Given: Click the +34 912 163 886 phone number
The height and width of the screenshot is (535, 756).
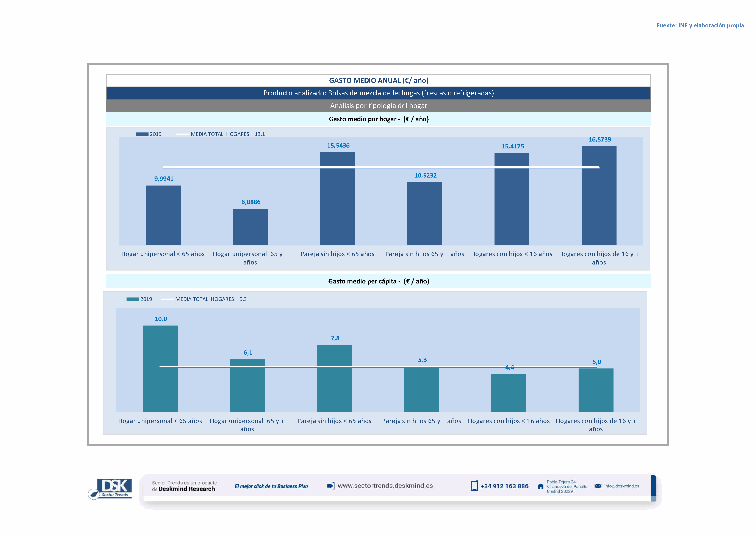Looking at the screenshot, I should point(504,486).
